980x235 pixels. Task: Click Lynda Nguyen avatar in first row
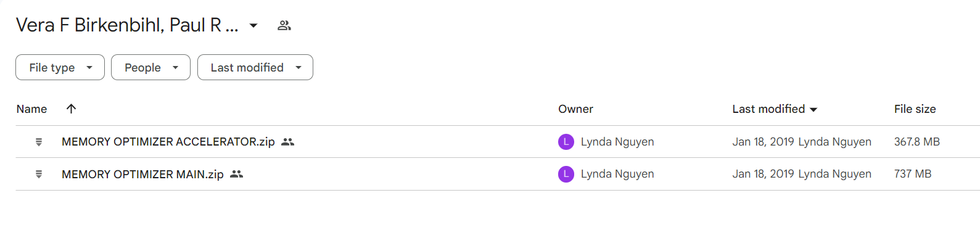[x=566, y=142]
